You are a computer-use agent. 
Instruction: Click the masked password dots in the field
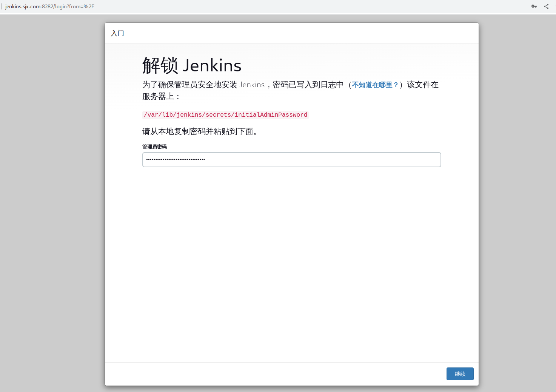[176, 159]
